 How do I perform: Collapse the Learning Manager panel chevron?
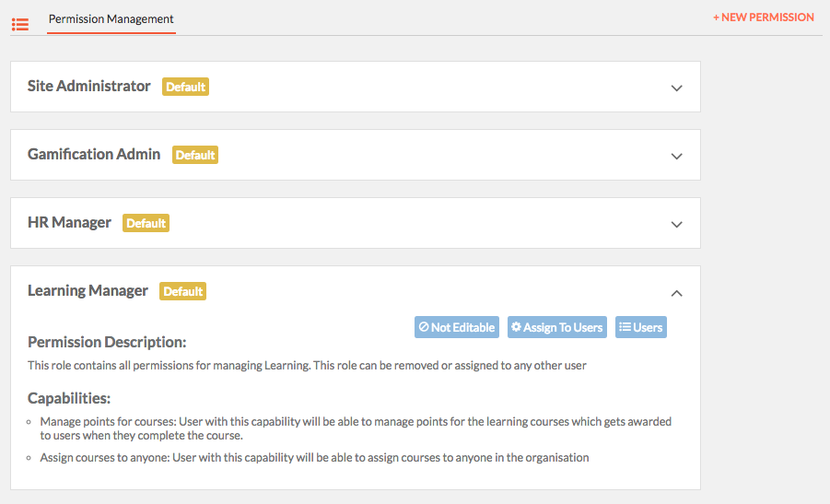point(676,293)
